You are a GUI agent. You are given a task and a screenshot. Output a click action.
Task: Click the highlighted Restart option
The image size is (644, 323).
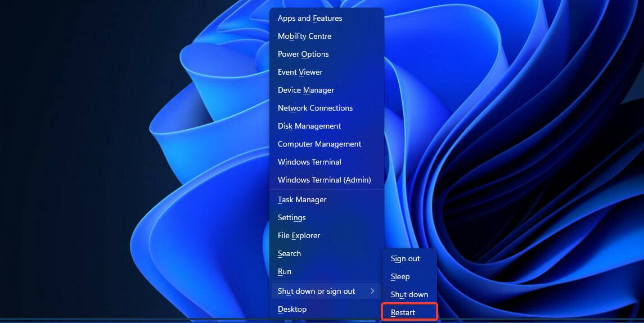pyautogui.click(x=403, y=312)
